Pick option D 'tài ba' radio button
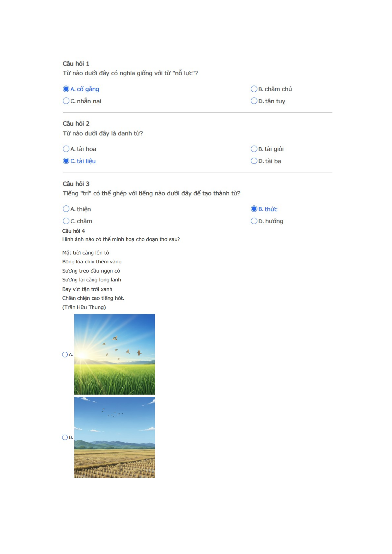The height and width of the screenshot is (554, 392). click(254, 161)
